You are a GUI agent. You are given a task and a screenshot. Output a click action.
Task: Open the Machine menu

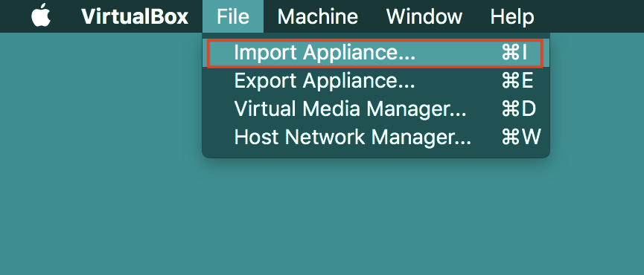click(x=317, y=17)
